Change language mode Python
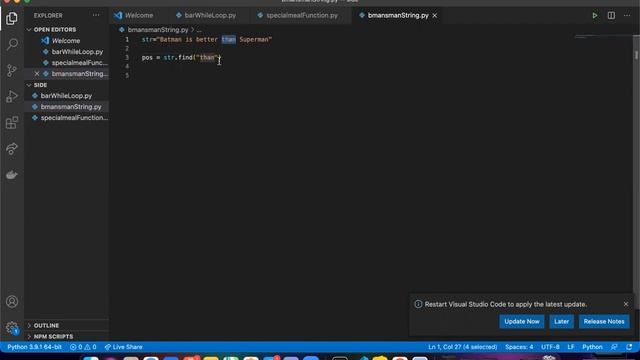The height and width of the screenshot is (360, 640). [592, 347]
